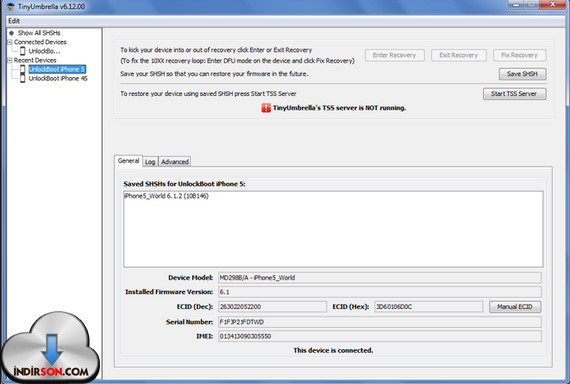Click the IMEI field
The width and height of the screenshot is (570, 384).
click(x=380, y=336)
